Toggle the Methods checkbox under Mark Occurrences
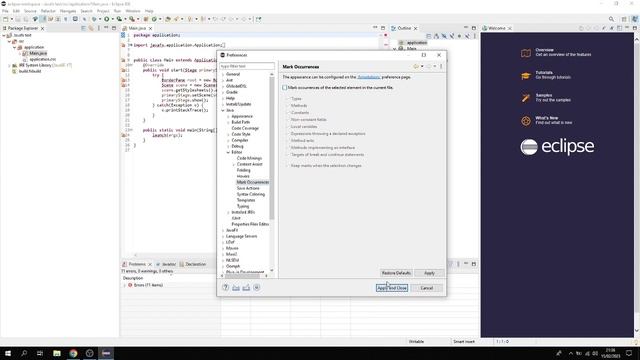Image resolution: width=640 pixels, height=360 pixels. coord(287,105)
